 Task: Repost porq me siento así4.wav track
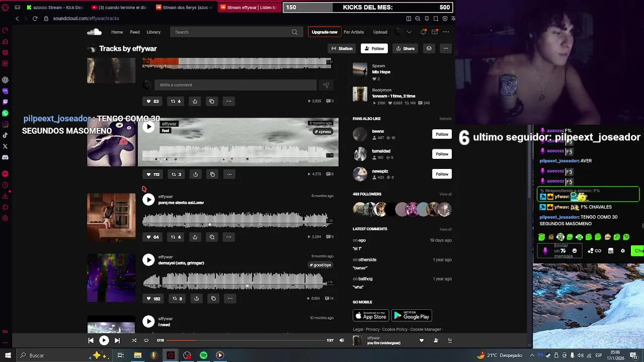[176, 237]
